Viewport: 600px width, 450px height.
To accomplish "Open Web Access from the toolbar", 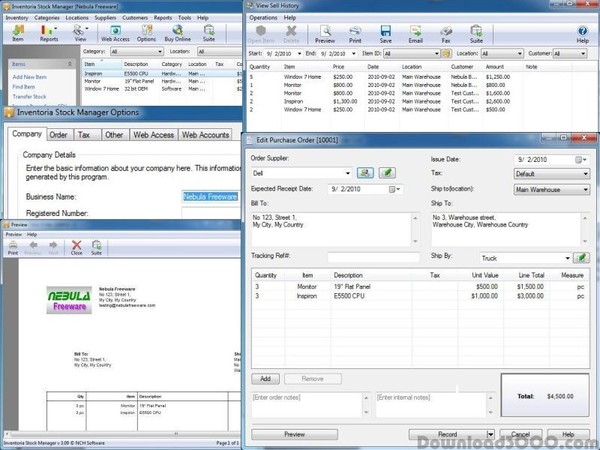I will [115, 33].
